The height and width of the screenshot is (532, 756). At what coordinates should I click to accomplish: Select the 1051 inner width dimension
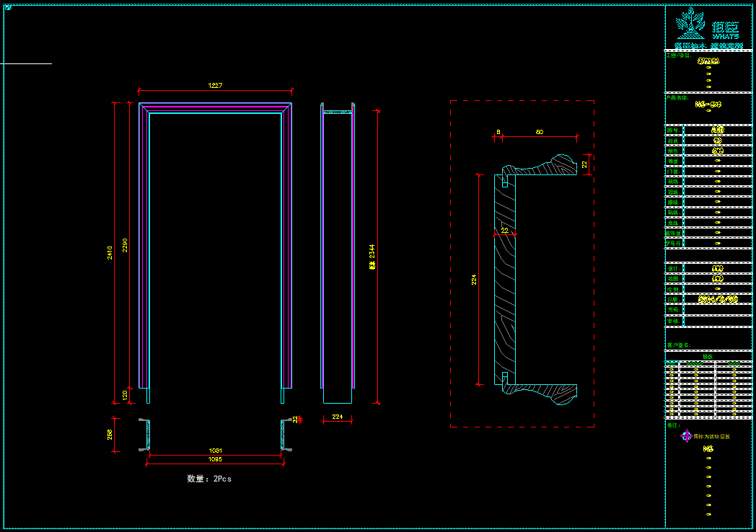(x=215, y=451)
